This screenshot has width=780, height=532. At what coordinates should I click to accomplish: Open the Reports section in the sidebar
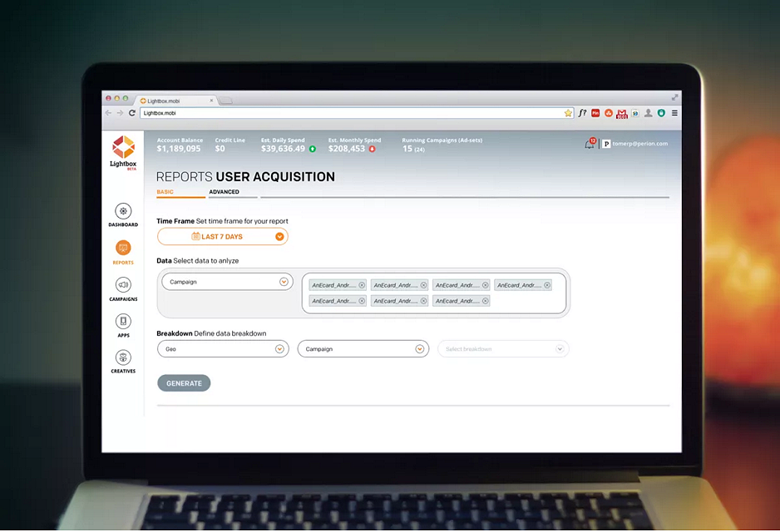click(123, 252)
